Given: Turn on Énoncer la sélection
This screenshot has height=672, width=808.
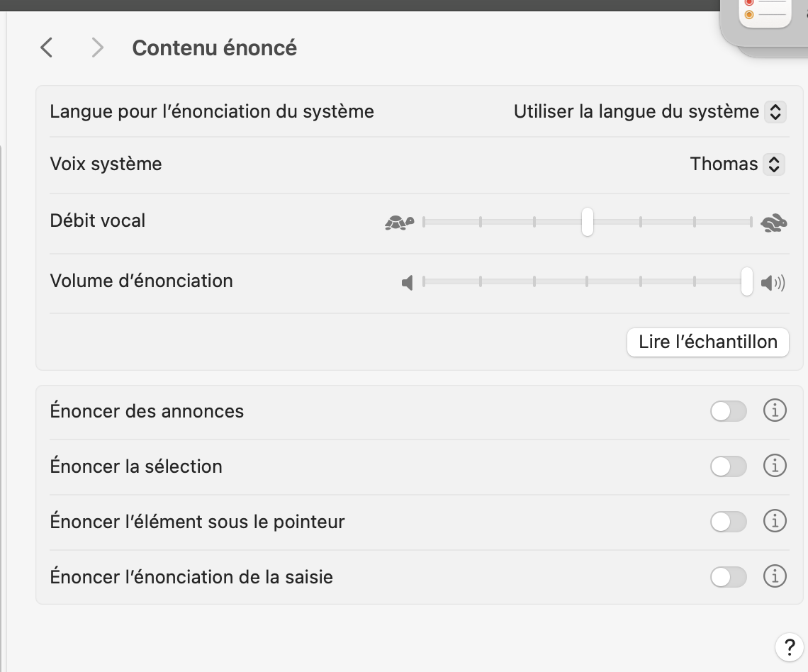Looking at the screenshot, I should tap(728, 466).
